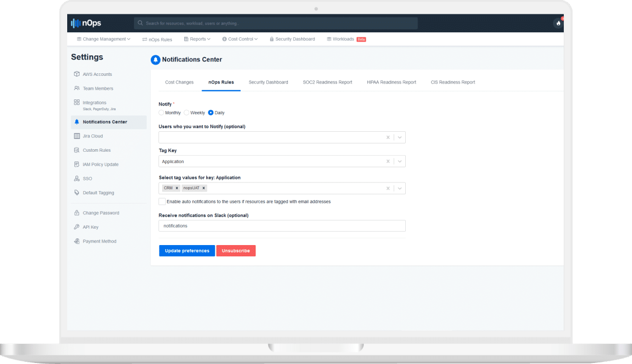Open the Cost Control dropdown menu

click(240, 39)
